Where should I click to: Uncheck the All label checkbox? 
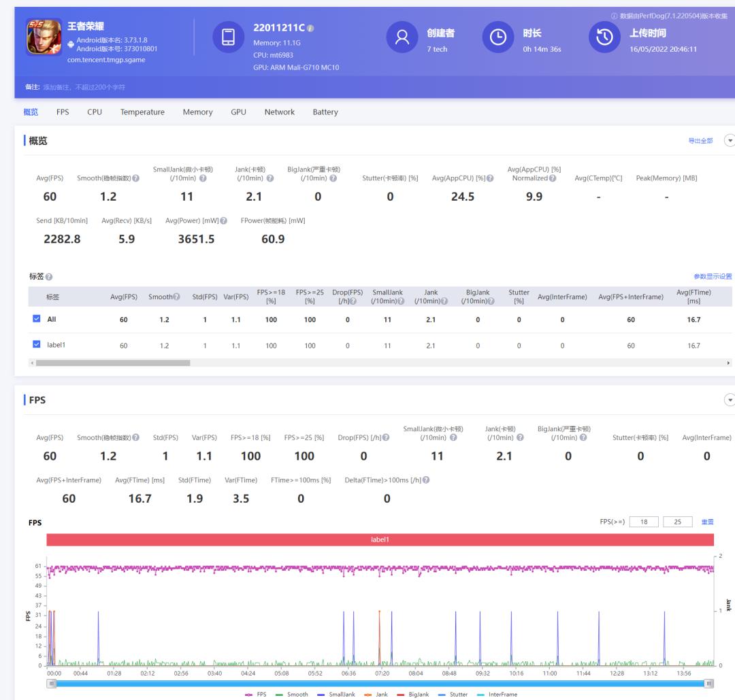37,319
